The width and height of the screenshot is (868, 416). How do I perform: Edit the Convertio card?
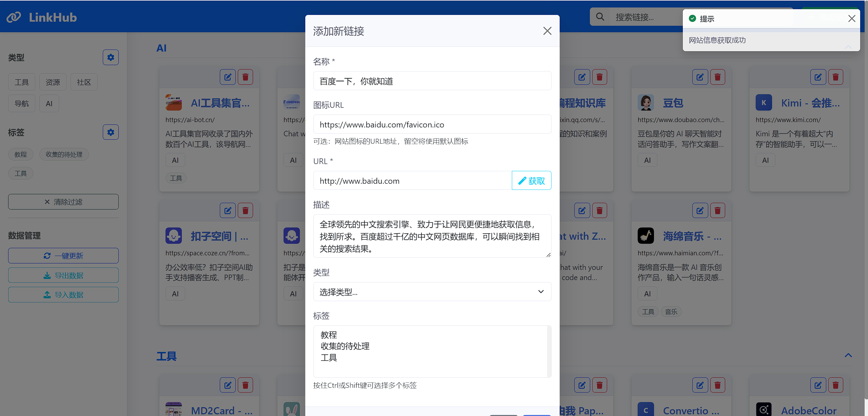click(x=700, y=385)
